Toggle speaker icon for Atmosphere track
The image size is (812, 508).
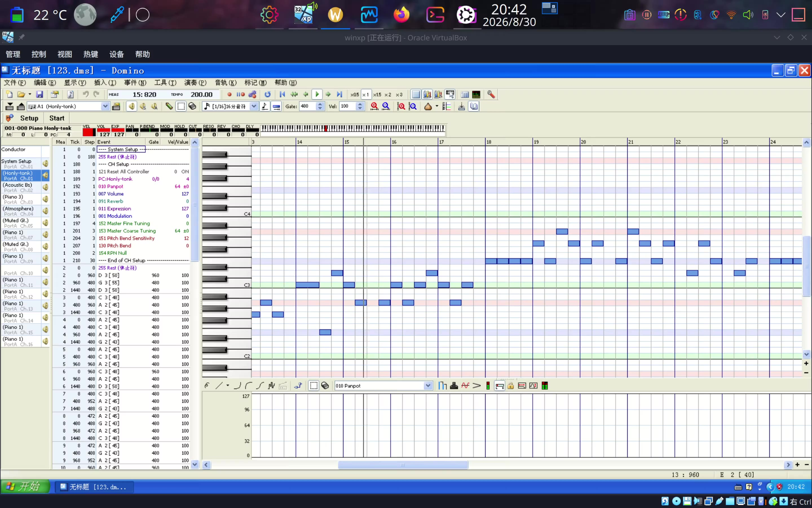(45, 211)
